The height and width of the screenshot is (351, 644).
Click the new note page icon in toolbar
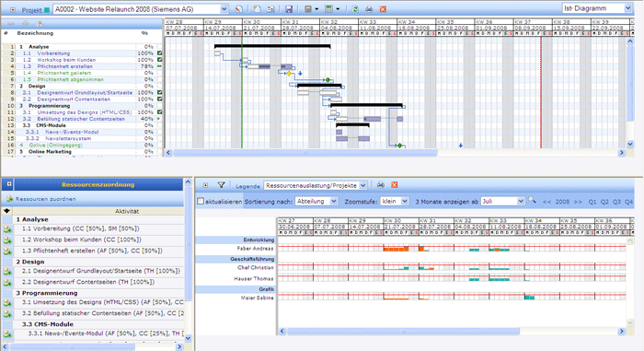257,9
